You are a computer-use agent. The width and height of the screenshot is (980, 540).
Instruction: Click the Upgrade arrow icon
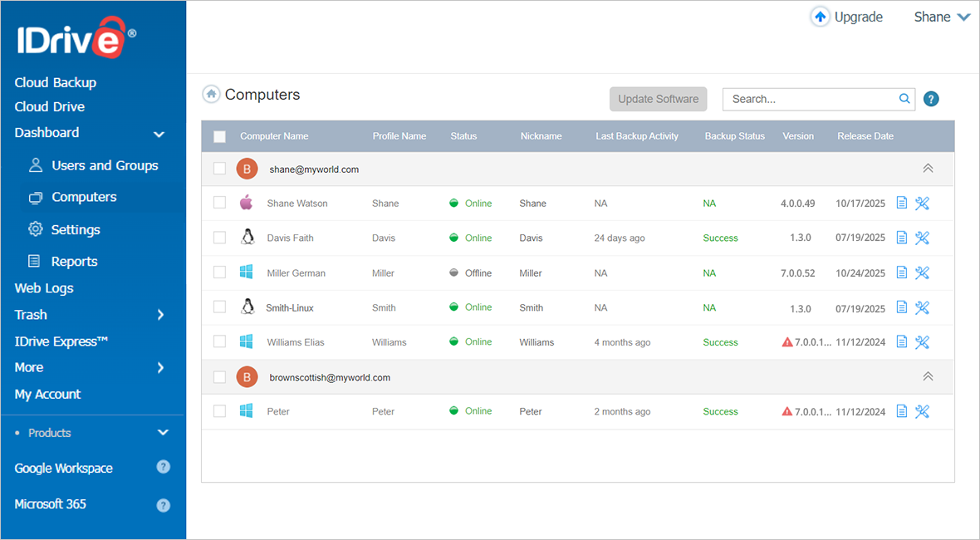pyautogui.click(x=820, y=17)
